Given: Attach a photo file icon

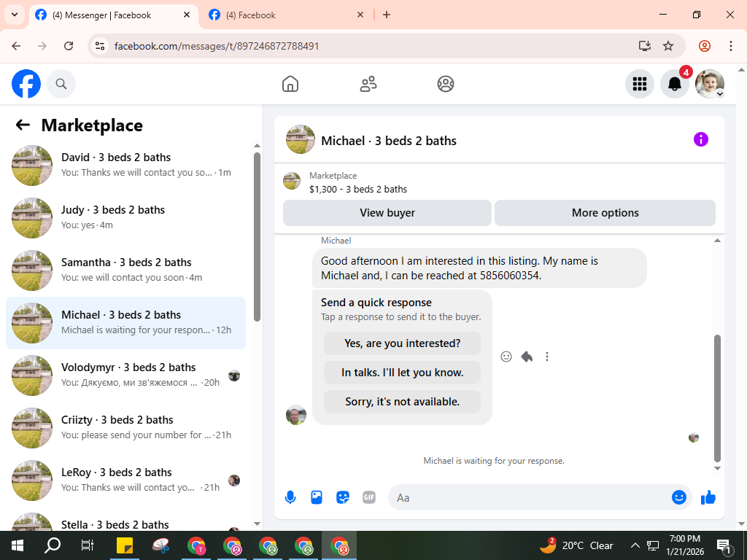Looking at the screenshot, I should click(x=317, y=497).
